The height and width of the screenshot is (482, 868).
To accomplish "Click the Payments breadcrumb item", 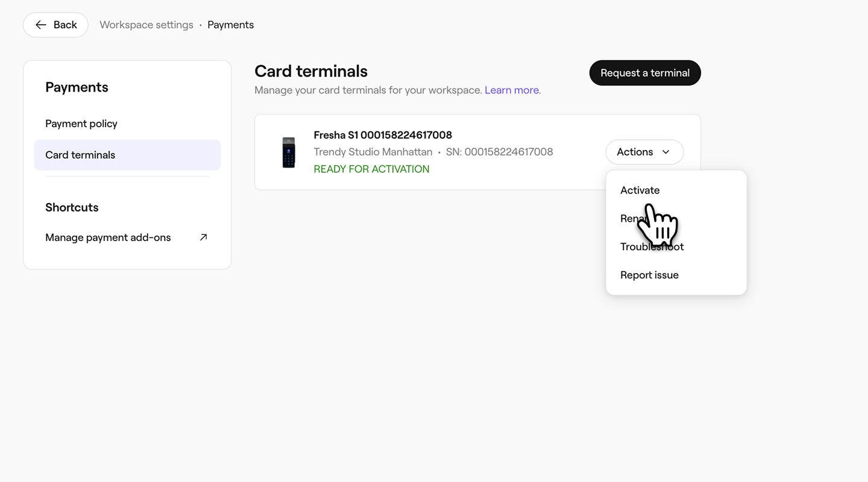I will click(230, 25).
